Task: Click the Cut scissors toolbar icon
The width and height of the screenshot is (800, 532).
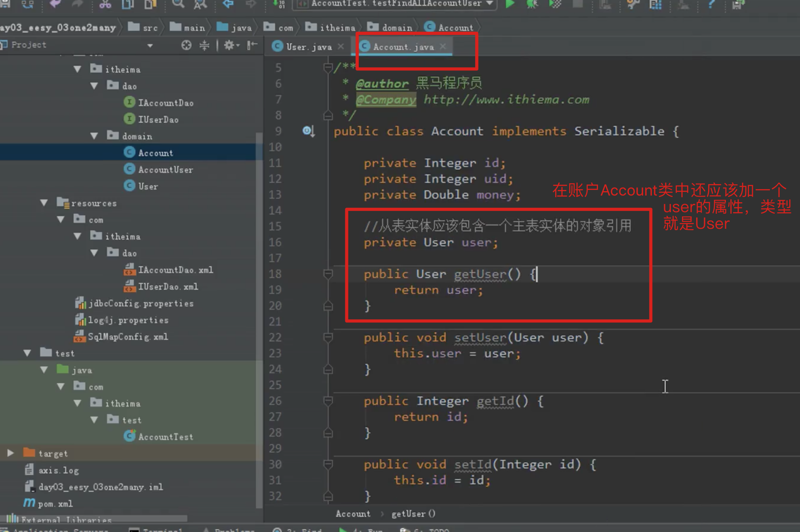Action: tap(105, 4)
